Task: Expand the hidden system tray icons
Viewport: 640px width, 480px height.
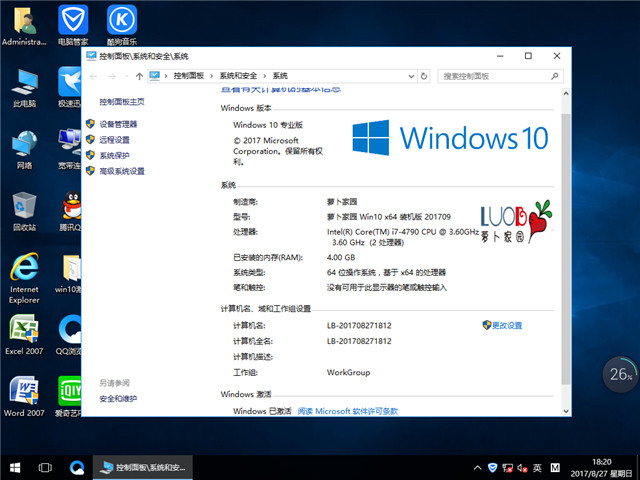Action: (475, 467)
